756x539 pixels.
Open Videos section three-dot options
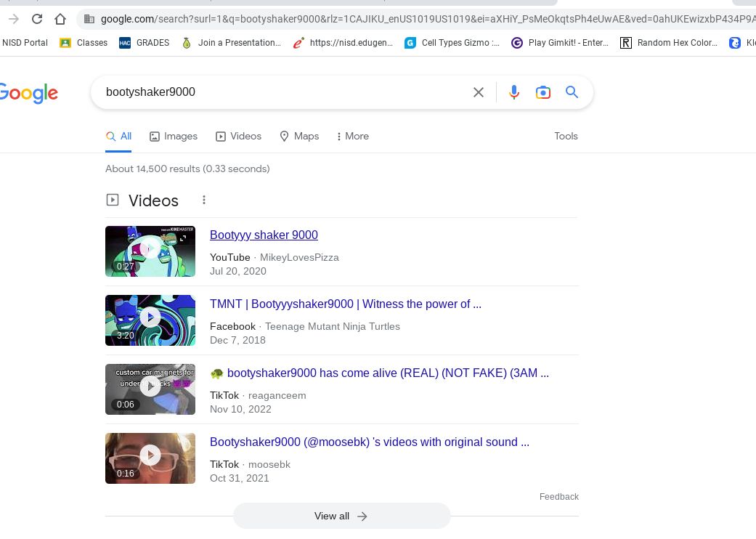tap(204, 200)
